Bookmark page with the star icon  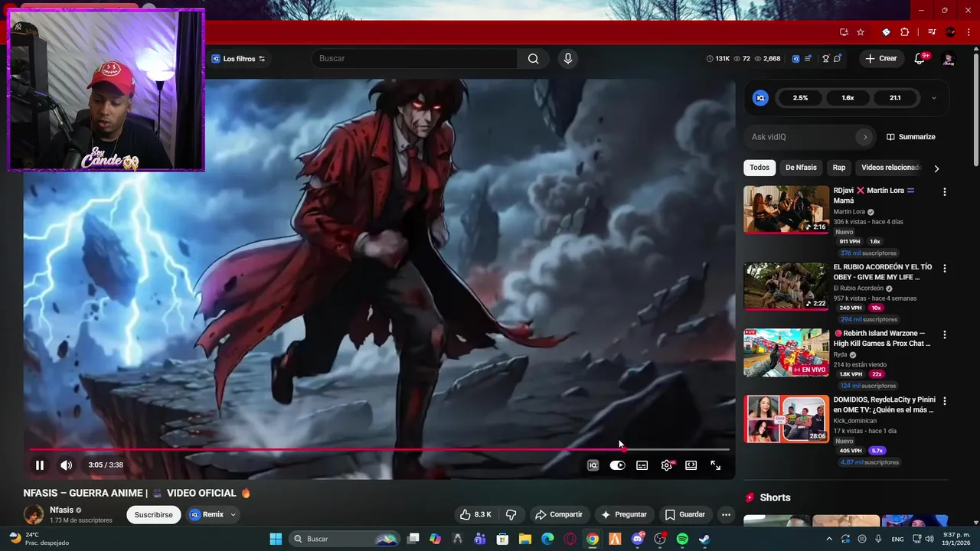coord(861,32)
